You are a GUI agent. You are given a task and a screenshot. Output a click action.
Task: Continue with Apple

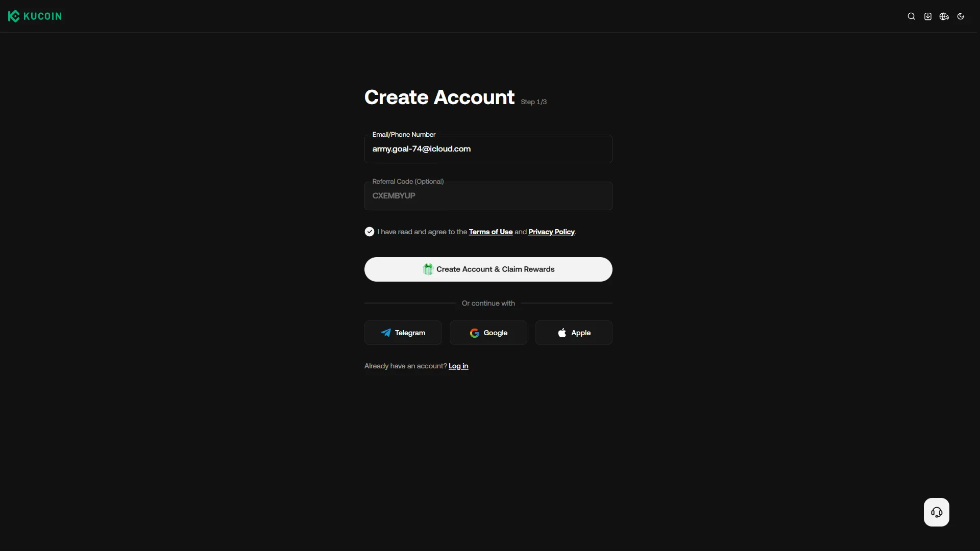(573, 333)
